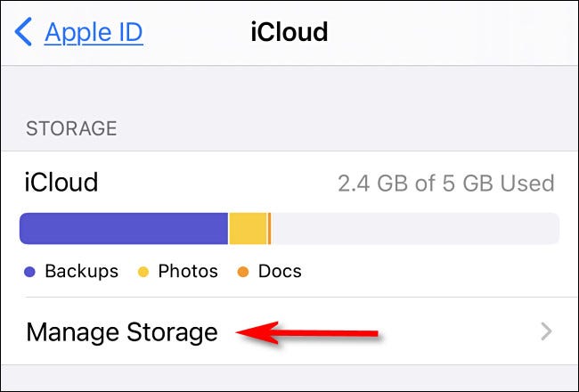The width and height of the screenshot is (579, 392).
Task: Go back via Apple ID link
Action: click(94, 33)
